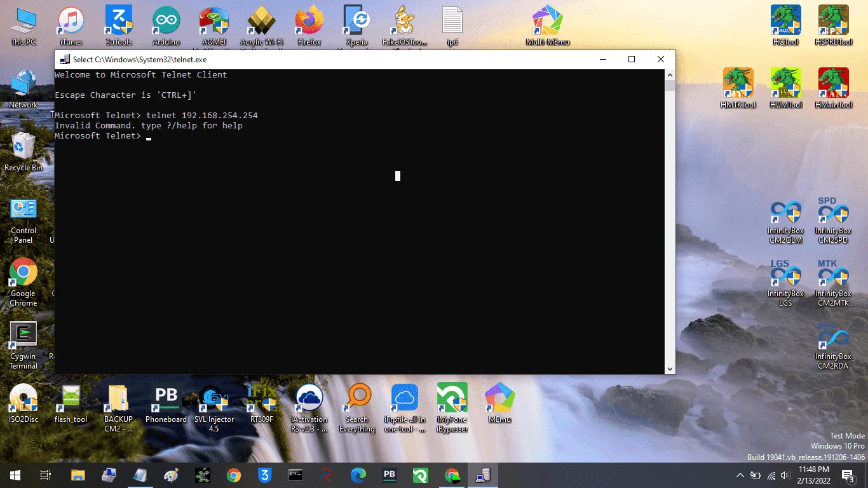Open the battery status tray icon
This screenshot has width=868, height=488.
tap(756, 475)
